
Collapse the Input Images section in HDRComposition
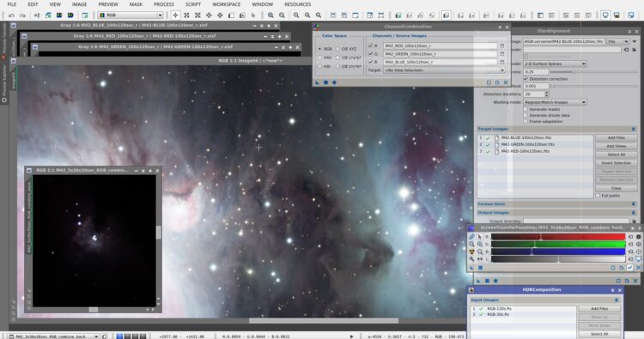tap(617, 300)
